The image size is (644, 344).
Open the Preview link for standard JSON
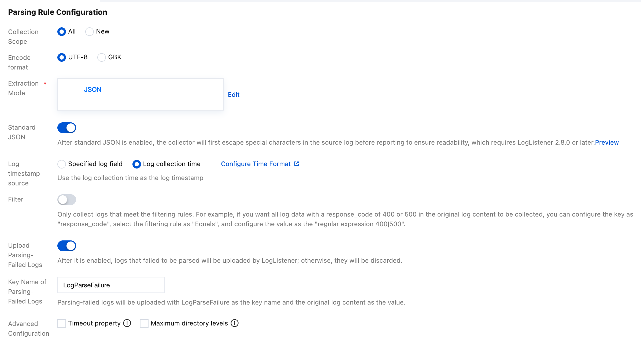click(607, 142)
